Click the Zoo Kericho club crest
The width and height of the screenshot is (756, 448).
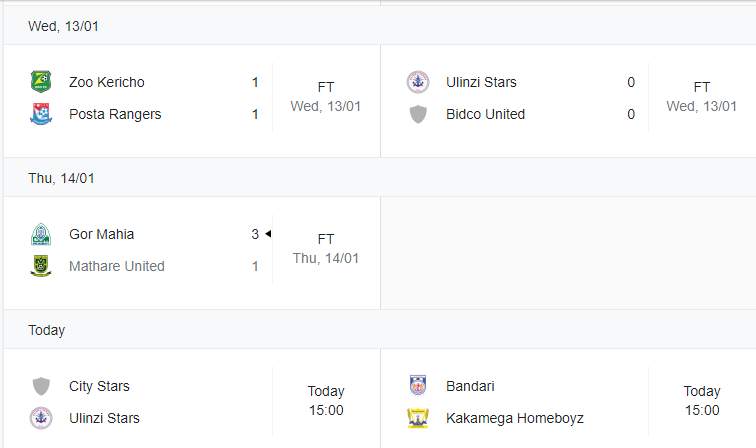click(x=41, y=81)
